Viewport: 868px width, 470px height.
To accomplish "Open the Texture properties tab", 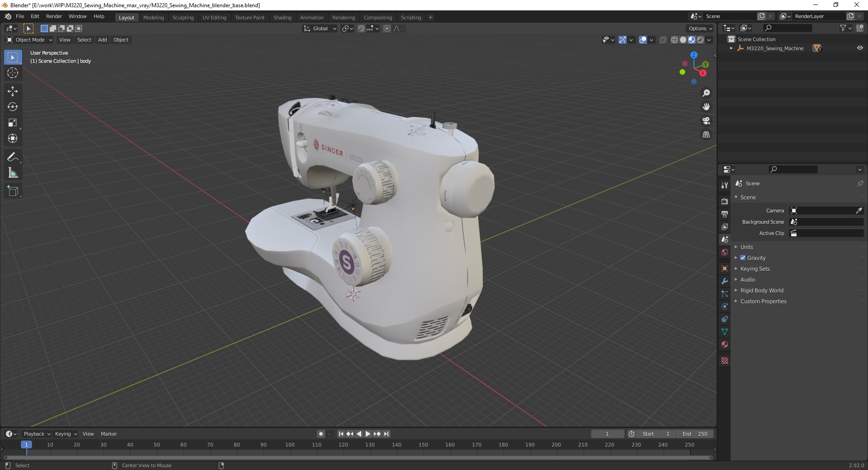I will (725, 361).
